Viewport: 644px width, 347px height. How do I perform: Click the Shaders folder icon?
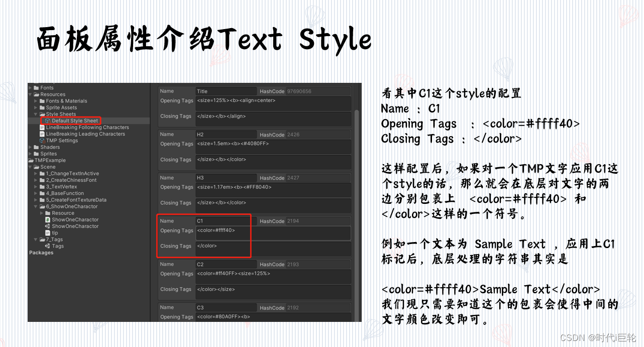[37, 147]
